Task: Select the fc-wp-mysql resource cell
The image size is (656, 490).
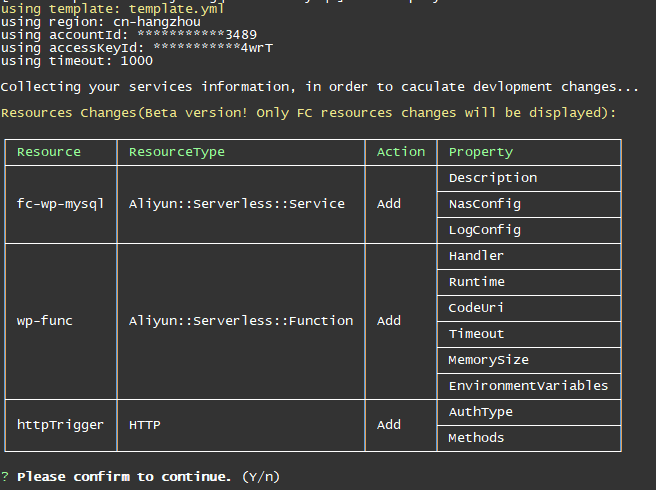Action: point(60,204)
